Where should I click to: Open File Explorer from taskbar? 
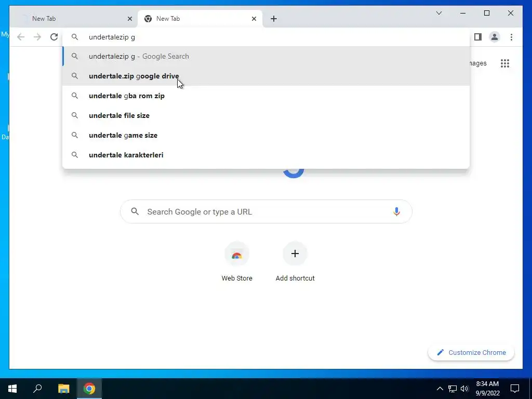pyautogui.click(x=63, y=389)
